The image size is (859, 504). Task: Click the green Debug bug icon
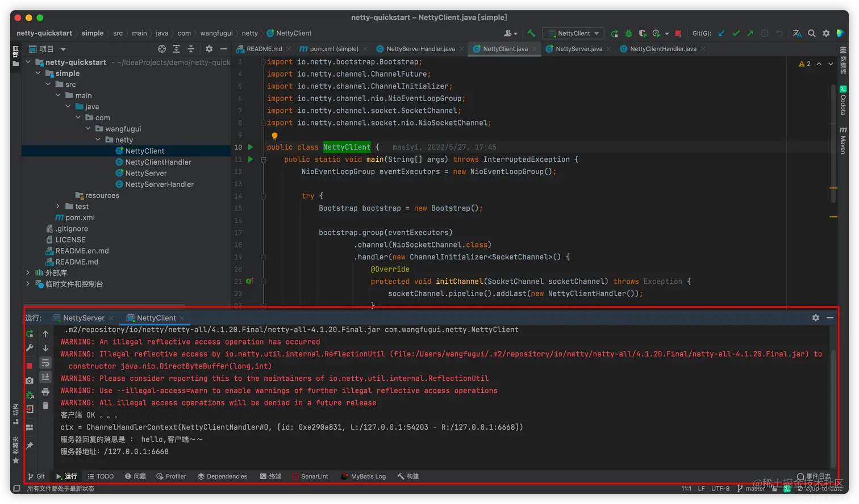point(628,33)
